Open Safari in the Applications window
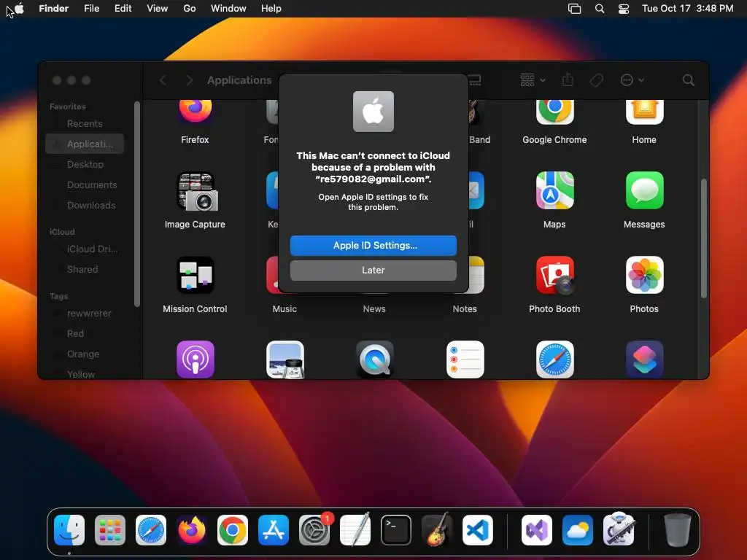The width and height of the screenshot is (747, 560). pyautogui.click(x=554, y=359)
